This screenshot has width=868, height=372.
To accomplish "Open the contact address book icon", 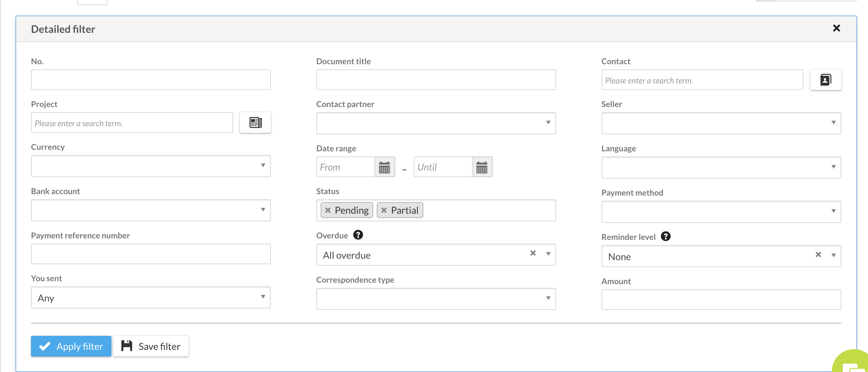I will click(826, 80).
